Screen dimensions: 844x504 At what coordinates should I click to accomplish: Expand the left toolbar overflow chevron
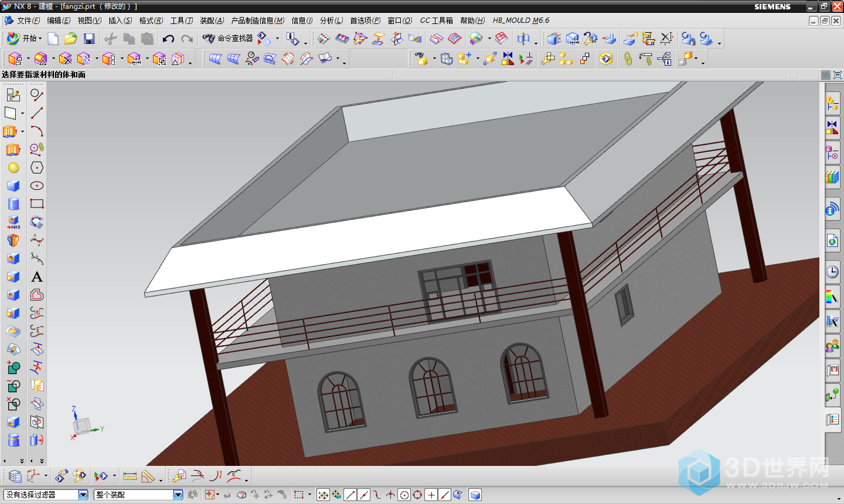(x=22, y=461)
